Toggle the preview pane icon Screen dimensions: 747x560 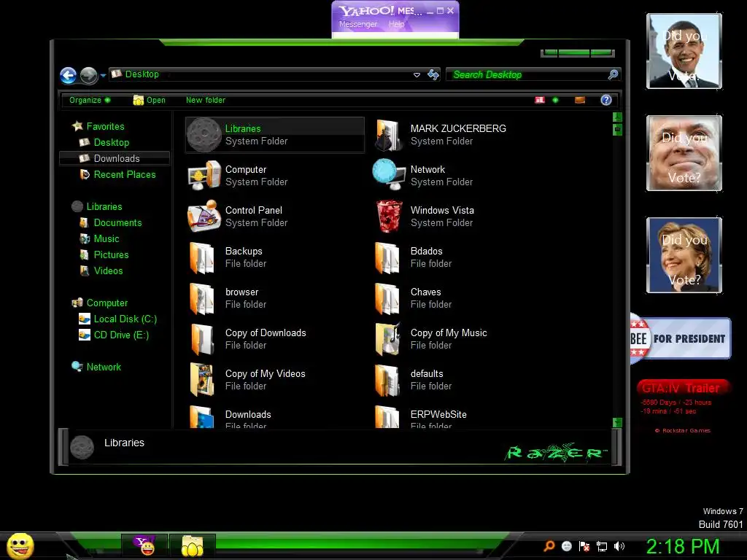click(580, 100)
